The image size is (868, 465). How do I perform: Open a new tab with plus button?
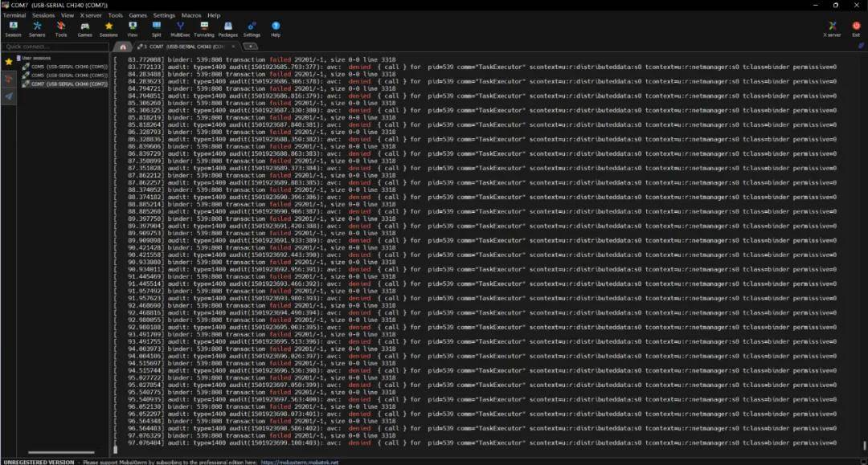point(250,47)
